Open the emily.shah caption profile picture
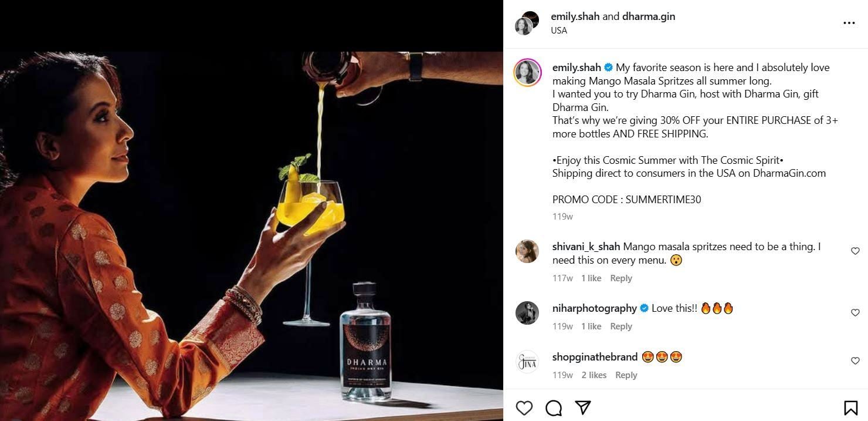The image size is (868, 421). point(527,73)
